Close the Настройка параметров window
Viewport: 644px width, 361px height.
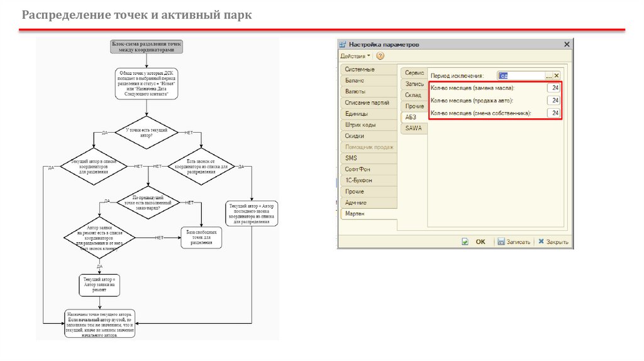tap(567, 44)
